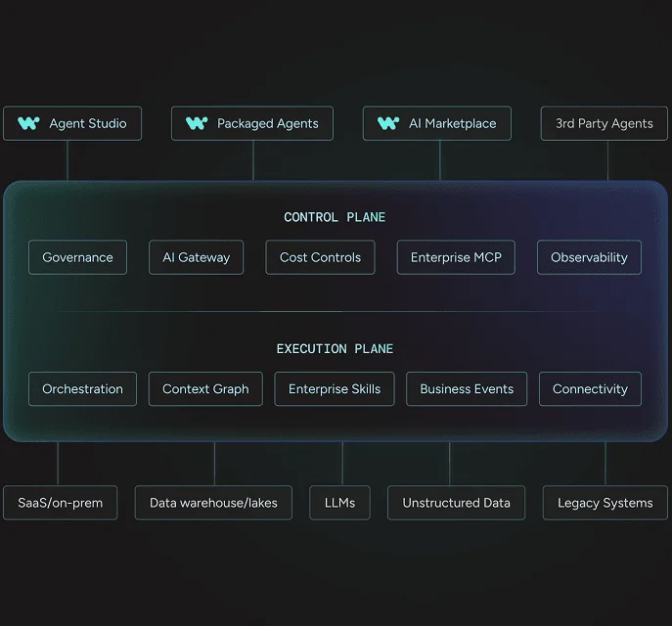The image size is (672, 626).
Task: Click the logo icon beside Agent Studio
Action: pyautogui.click(x=28, y=123)
